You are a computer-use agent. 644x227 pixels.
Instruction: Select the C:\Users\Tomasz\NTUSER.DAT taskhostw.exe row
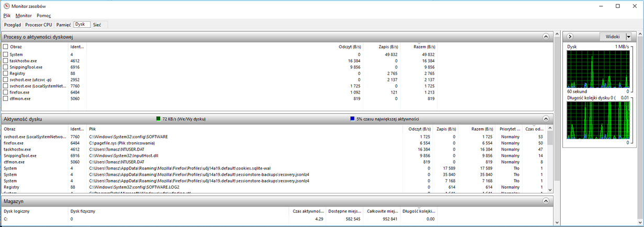point(274,149)
